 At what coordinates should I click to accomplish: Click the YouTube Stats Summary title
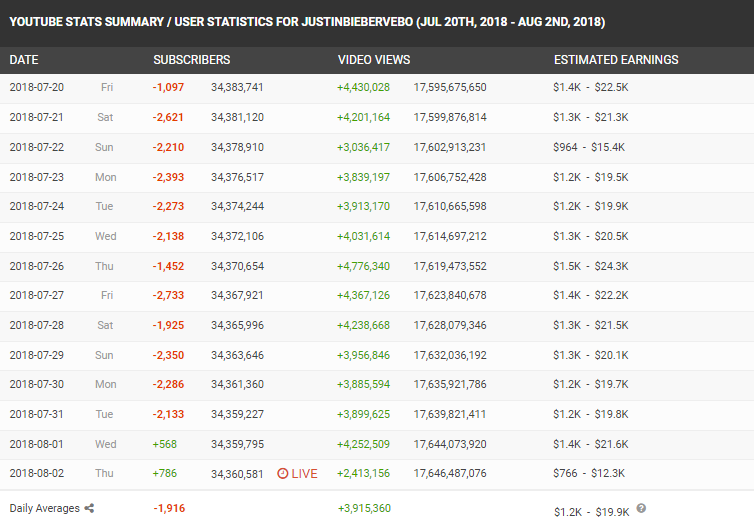tap(307, 22)
